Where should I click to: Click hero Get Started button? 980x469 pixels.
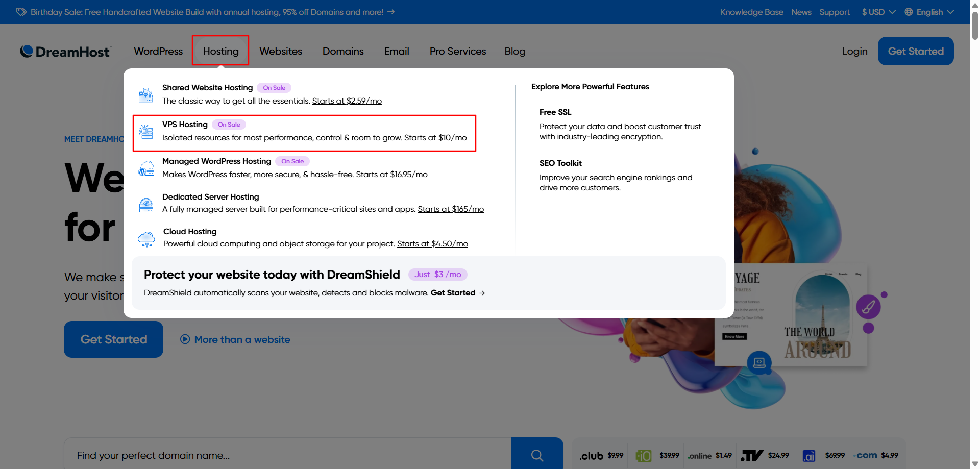tap(113, 339)
